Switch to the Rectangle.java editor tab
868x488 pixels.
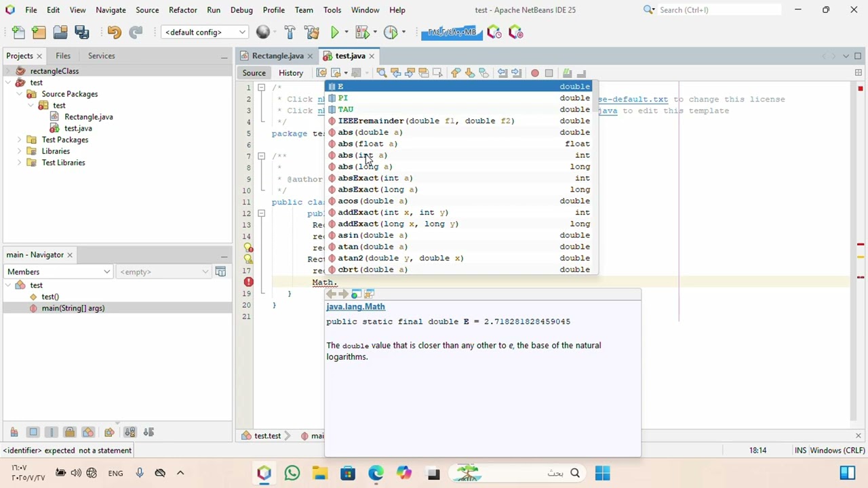pyautogui.click(x=277, y=56)
